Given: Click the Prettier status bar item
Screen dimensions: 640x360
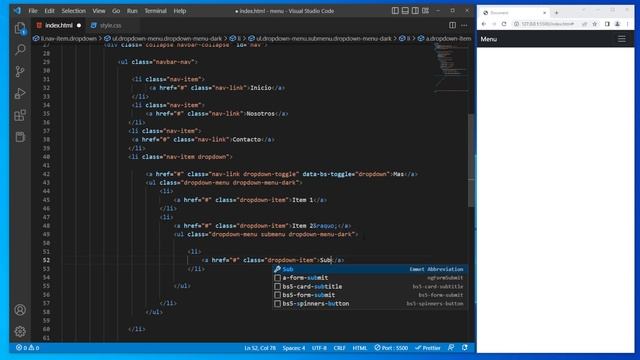Looking at the screenshot, I should tap(428, 348).
